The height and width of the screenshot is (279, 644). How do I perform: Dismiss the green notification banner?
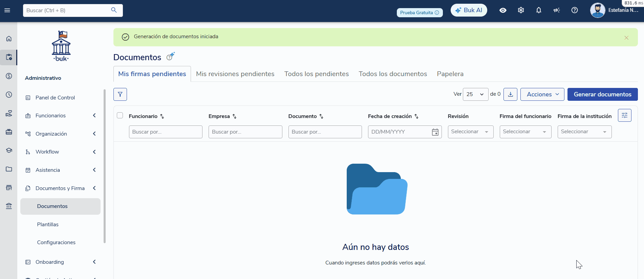pyautogui.click(x=626, y=38)
